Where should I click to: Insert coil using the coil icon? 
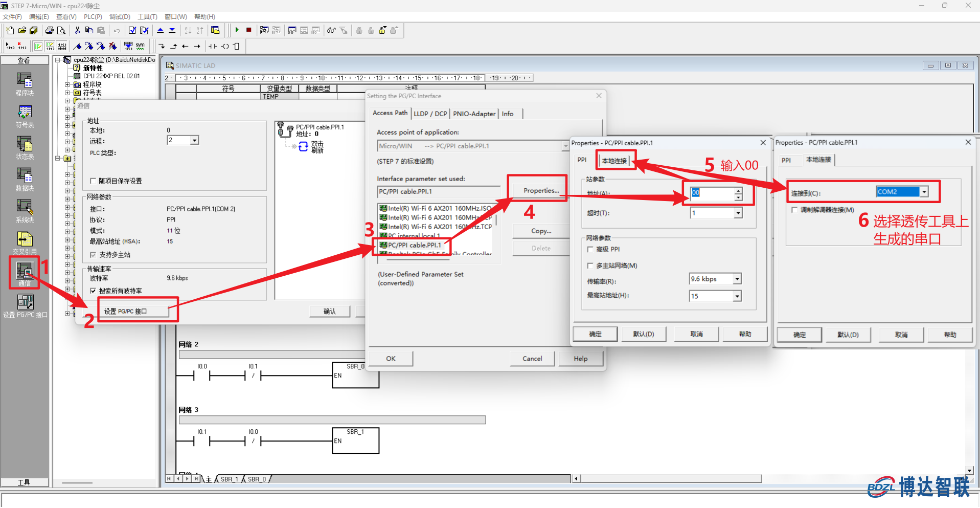225,46
